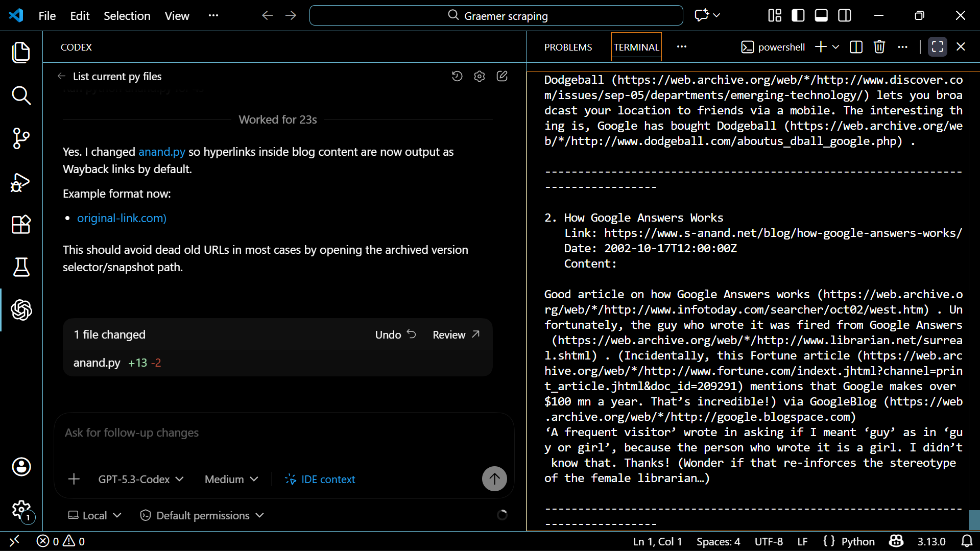Toggle maximized terminal panel size
The width and height of the screenshot is (980, 551).
(937, 47)
